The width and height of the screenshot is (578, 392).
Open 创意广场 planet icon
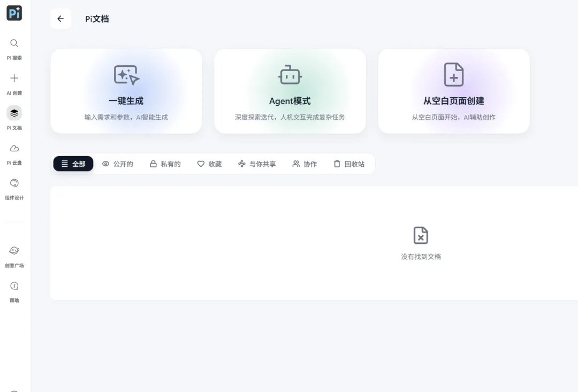(x=14, y=250)
